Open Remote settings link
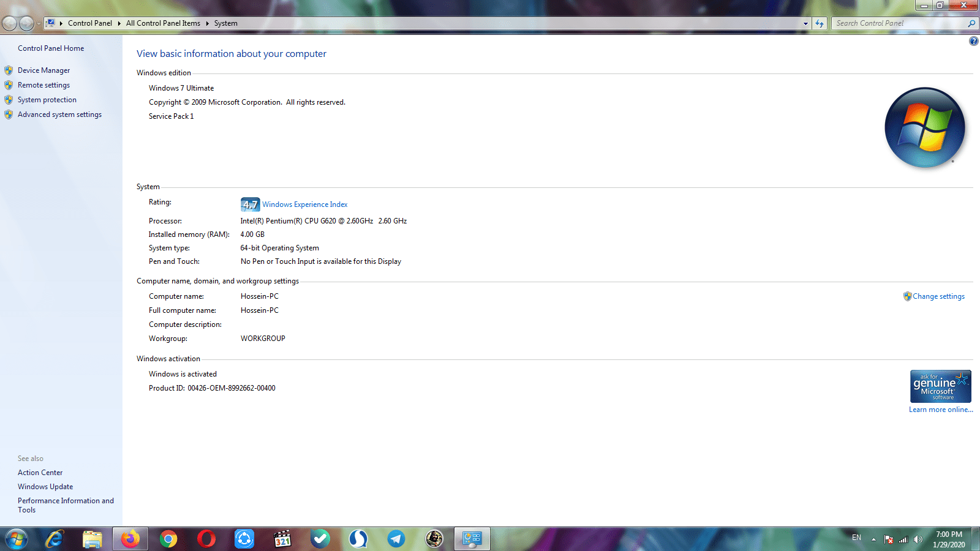980x551 pixels. tap(43, 85)
